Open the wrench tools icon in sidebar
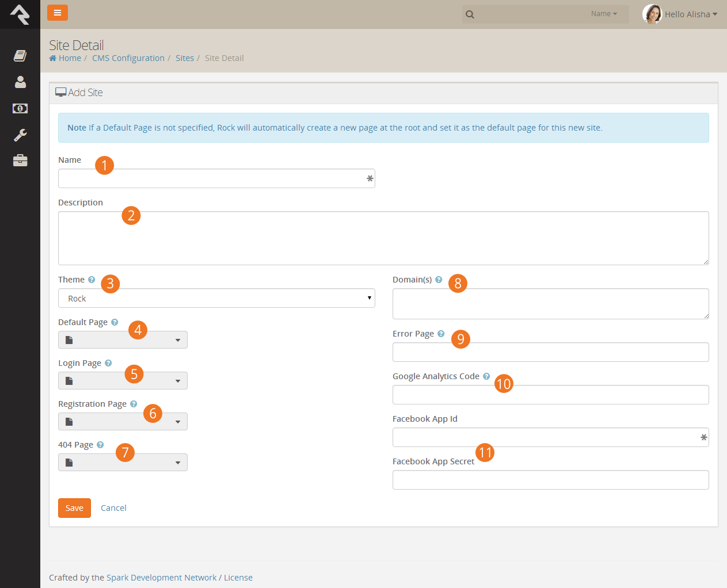The height and width of the screenshot is (588, 727). (x=20, y=135)
